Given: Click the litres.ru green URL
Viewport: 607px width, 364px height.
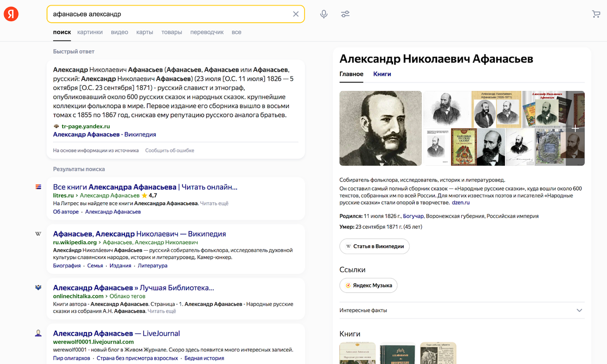Looking at the screenshot, I should 64,195.
